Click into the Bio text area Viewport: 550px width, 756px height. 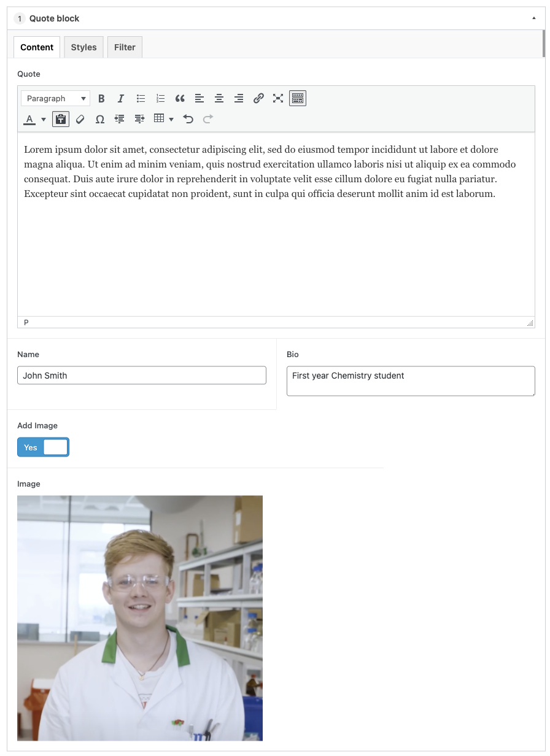411,381
